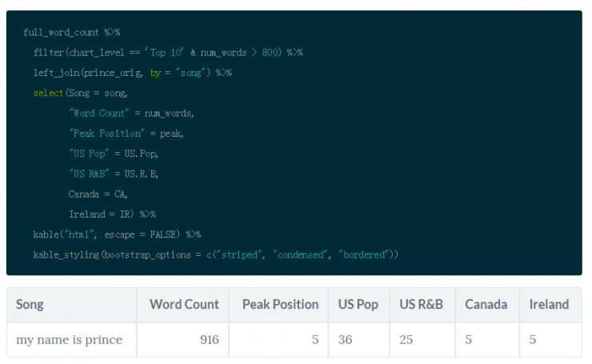Click the "my name is prince" cell
The height and width of the screenshot is (364, 592).
pos(70,340)
